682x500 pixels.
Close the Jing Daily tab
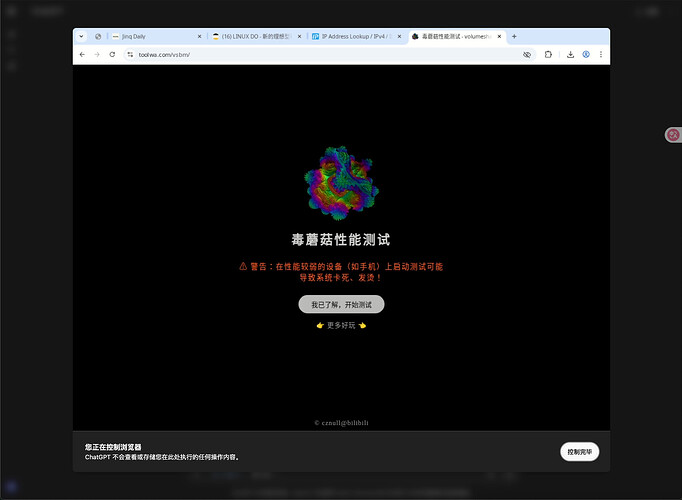(x=199, y=37)
